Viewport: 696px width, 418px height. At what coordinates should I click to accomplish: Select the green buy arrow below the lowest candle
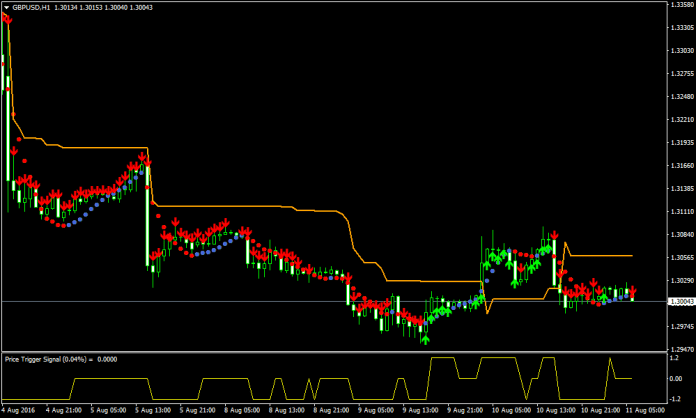(x=426, y=339)
